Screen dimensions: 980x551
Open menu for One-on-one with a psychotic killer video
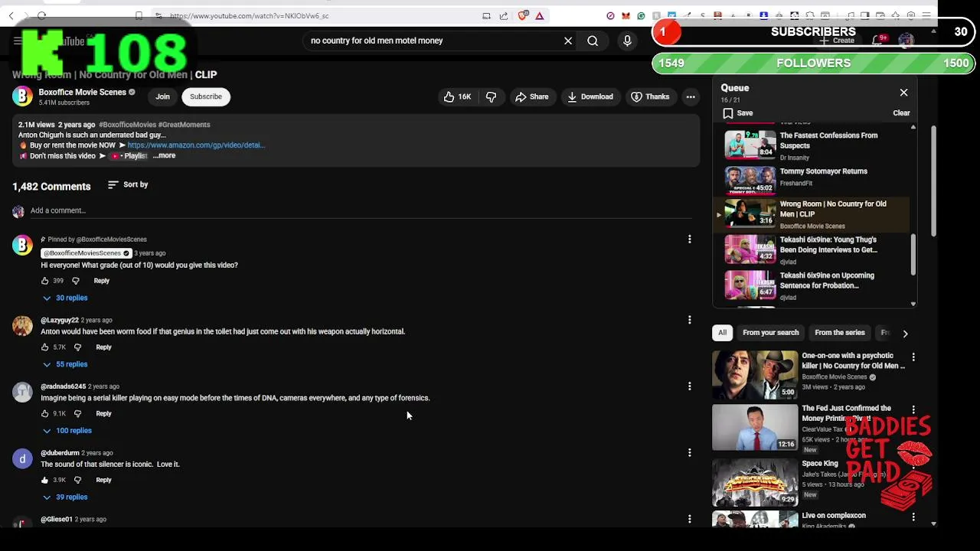point(913,357)
